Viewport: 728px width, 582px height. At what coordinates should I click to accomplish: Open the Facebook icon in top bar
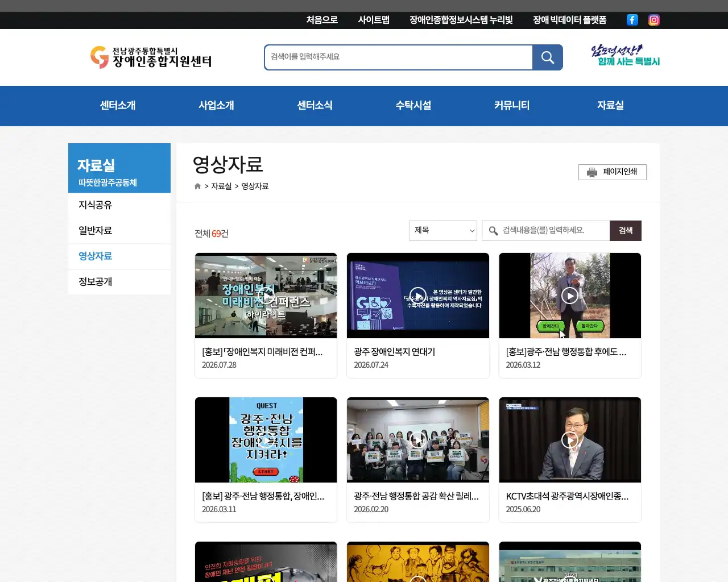pos(632,20)
